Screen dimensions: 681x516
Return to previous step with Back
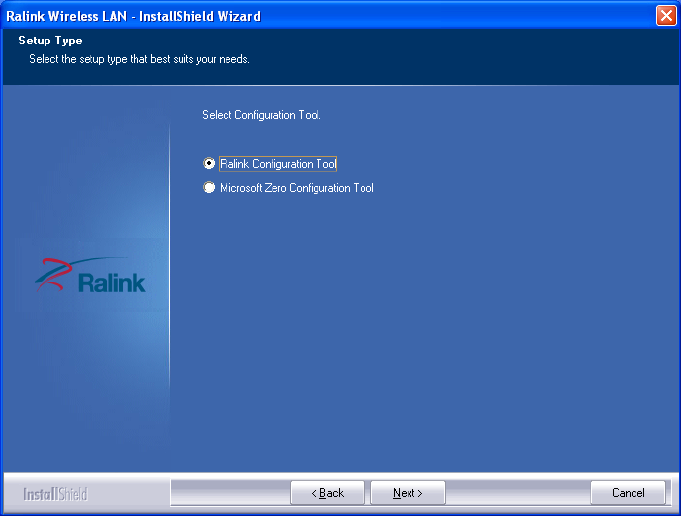[x=327, y=493]
